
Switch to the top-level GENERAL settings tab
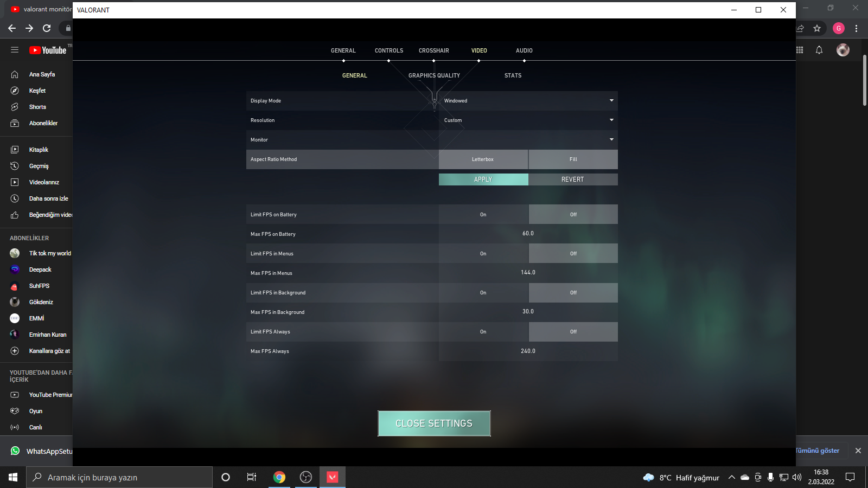click(x=343, y=50)
